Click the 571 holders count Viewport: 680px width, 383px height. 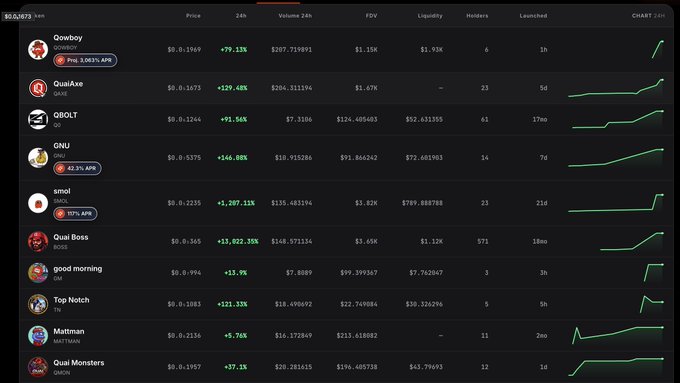(483, 241)
